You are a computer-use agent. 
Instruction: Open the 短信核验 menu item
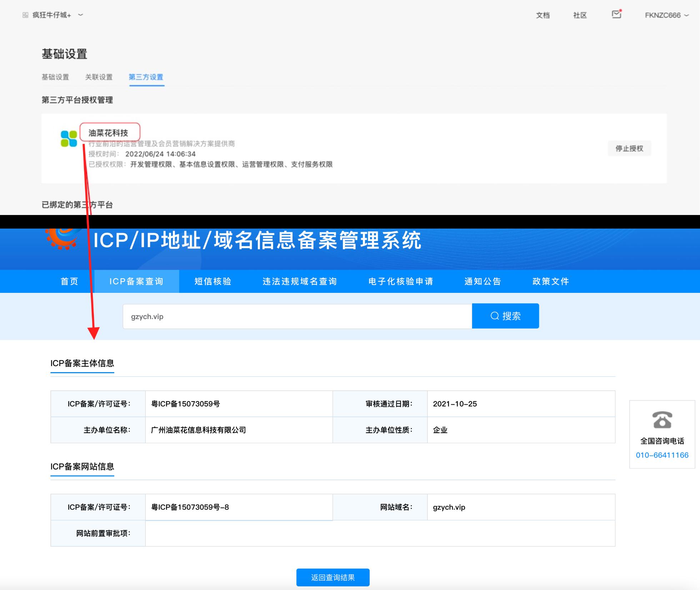pyautogui.click(x=213, y=281)
